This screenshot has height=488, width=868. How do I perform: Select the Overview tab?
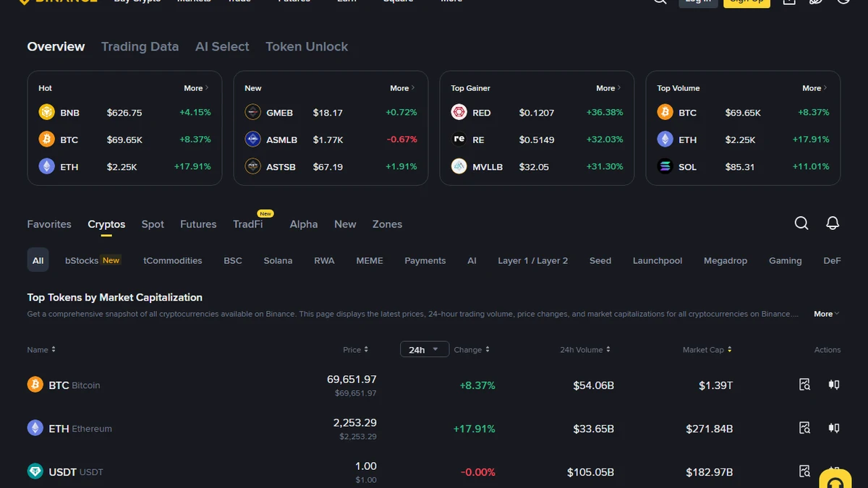pos(56,46)
